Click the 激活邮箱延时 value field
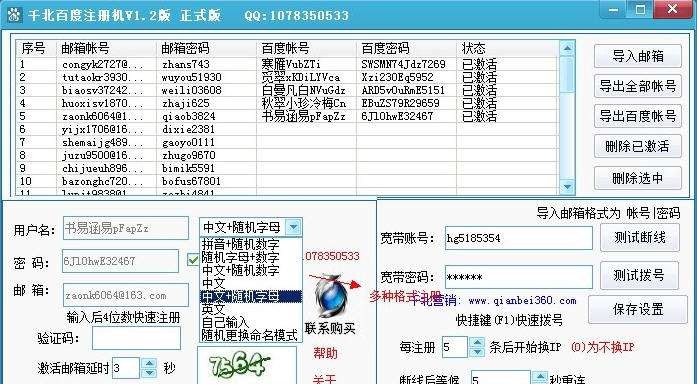Screen dimensions: 697x384 (x=127, y=368)
